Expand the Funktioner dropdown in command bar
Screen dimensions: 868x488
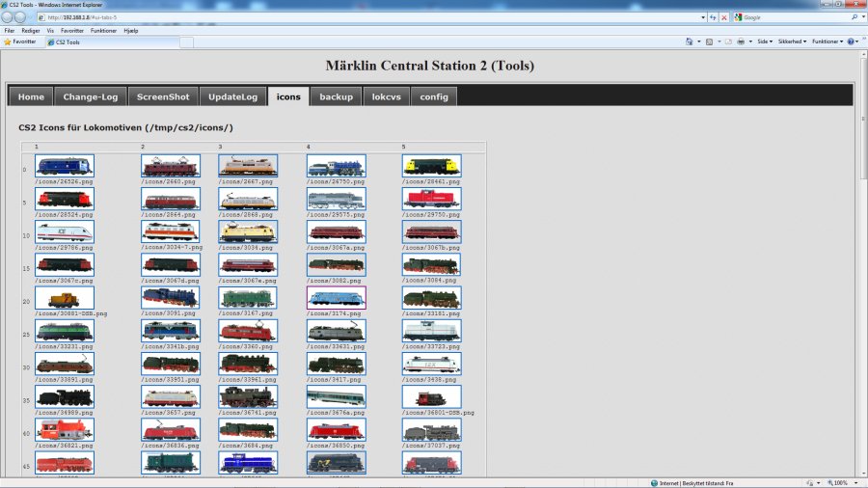(827, 41)
